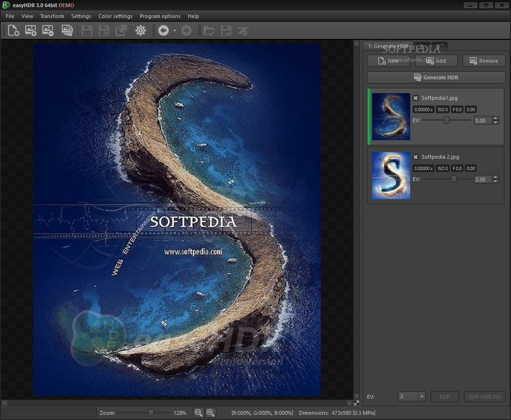Click the Softpedia1.jpg EV field showing 0.00
The width and height of the screenshot is (511, 420).
(483, 121)
